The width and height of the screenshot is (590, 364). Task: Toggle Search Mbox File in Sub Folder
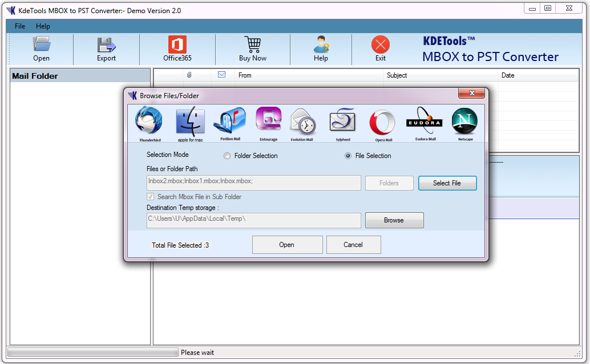151,197
